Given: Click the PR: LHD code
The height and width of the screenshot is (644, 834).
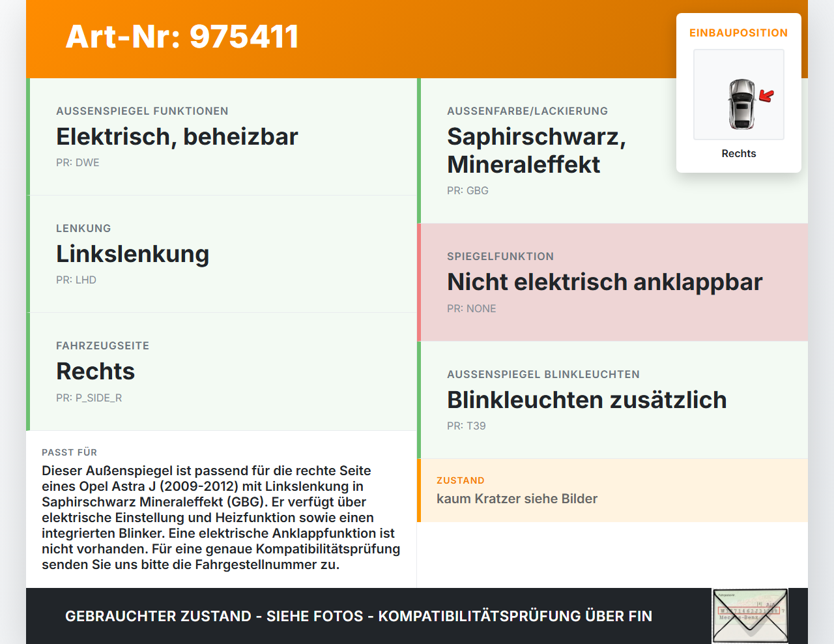Looking at the screenshot, I should pyautogui.click(x=76, y=280).
